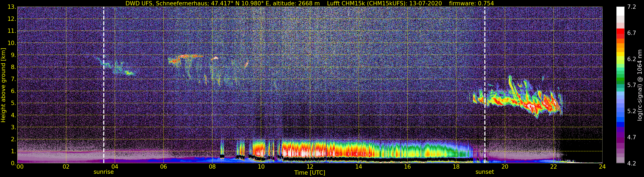Image resolution: width=644 pixels, height=177 pixels.
Task: Click the "20" time axis tick label
Action: [x=505, y=167]
